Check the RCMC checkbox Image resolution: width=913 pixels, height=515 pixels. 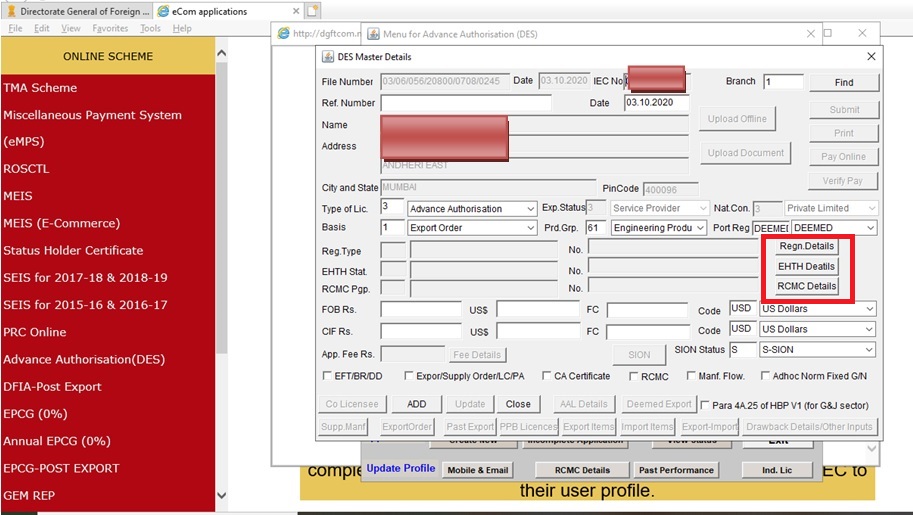pos(634,376)
